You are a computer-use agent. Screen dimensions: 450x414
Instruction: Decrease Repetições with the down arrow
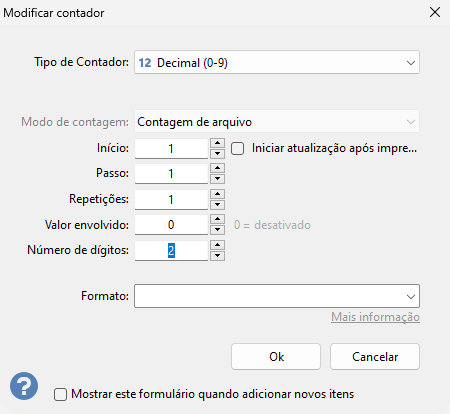coord(217,204)
